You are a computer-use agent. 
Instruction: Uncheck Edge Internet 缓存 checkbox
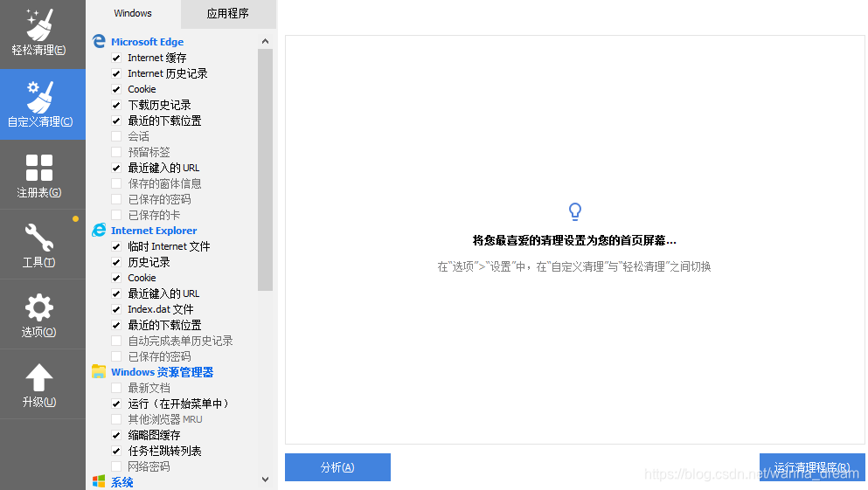tap(116, 58)
